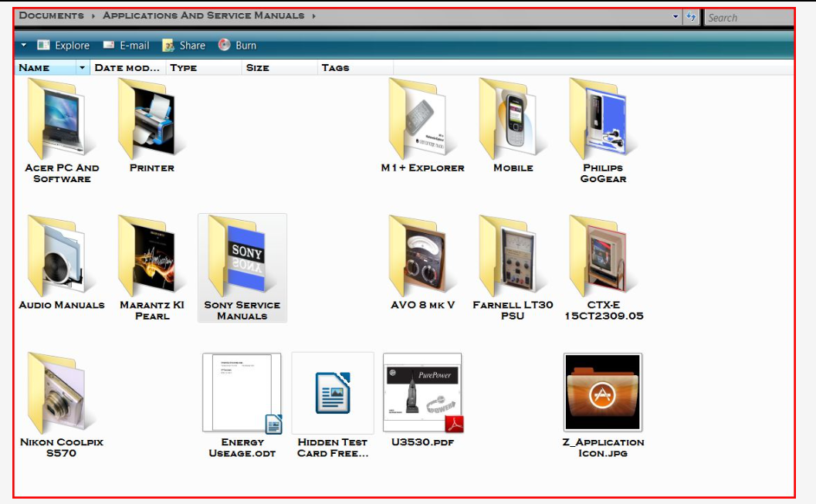
Task: Open the Printer folder
Action: click(151, 126)
